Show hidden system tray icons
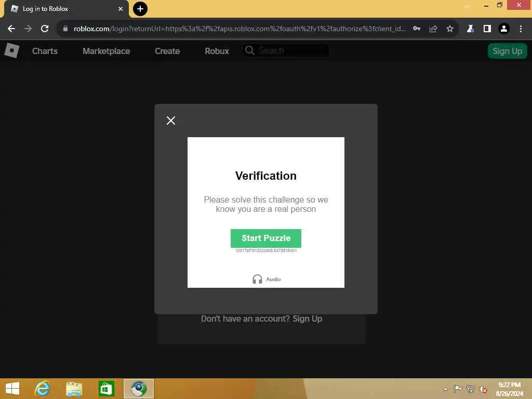Viewport: 532px width, 399px height. [x=445, y=389]
